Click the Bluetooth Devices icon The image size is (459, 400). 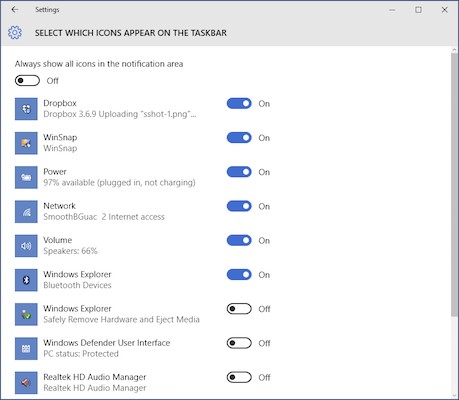pos(26,280)
